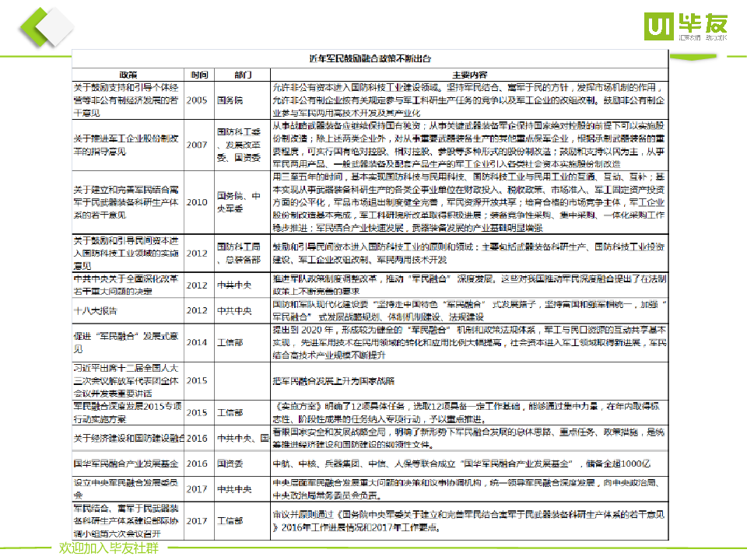Click the 国务院 department cell in first row
The image size is (747, 560).
[x=230, y=100]
